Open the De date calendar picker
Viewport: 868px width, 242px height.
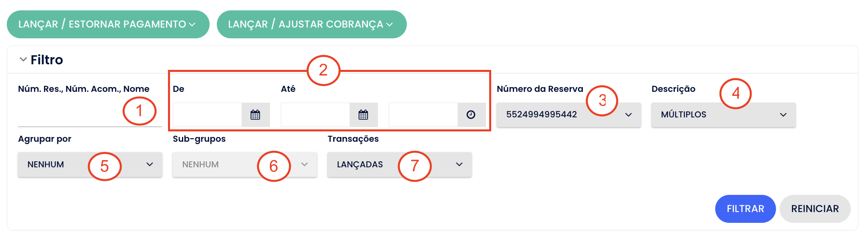255,115
